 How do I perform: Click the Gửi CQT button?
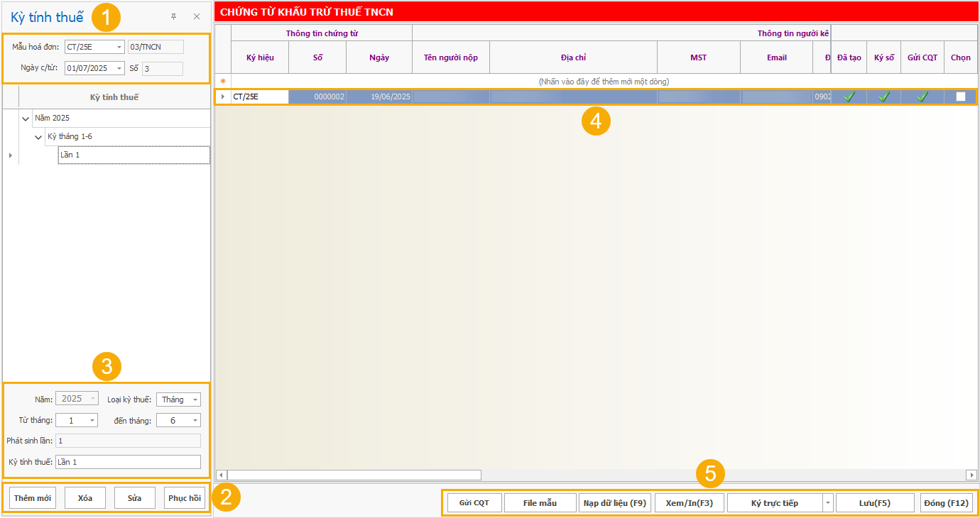pos(474,503)
